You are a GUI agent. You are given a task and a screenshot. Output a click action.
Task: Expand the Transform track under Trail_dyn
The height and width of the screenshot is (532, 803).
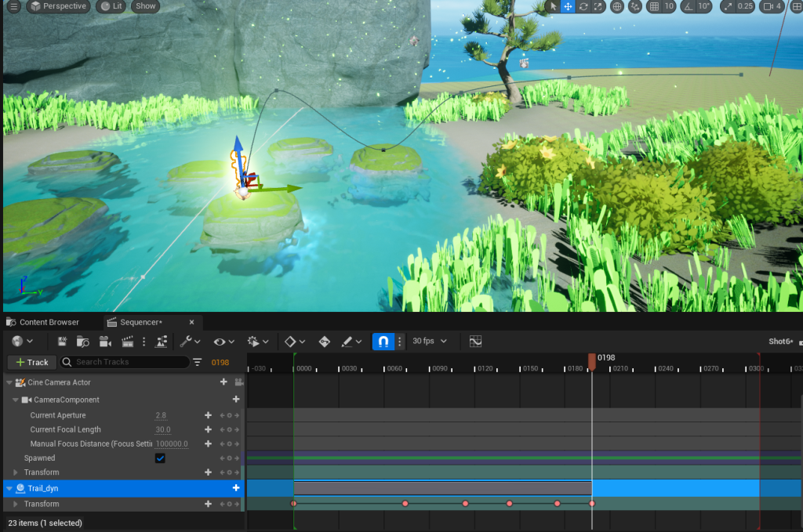16,504
